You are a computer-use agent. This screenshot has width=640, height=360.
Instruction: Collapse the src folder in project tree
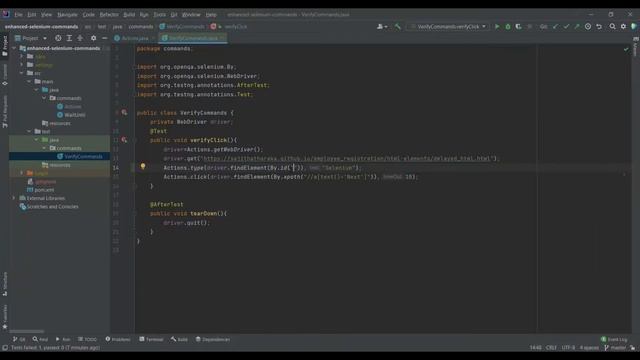(22, 73)
